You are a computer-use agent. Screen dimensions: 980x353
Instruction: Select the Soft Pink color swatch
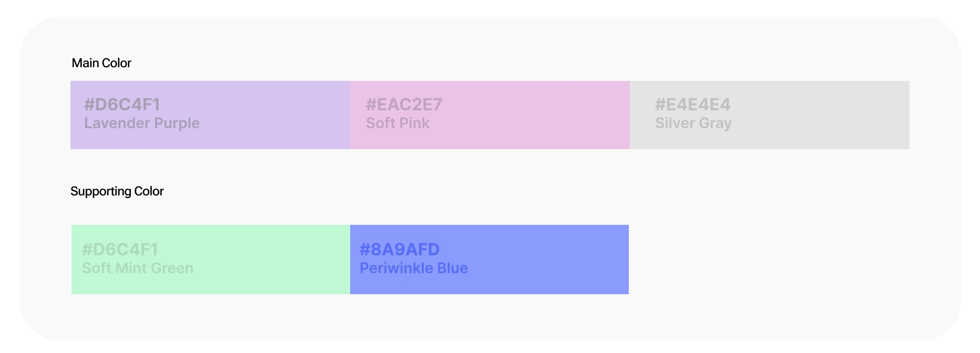(x=490, y=115)
